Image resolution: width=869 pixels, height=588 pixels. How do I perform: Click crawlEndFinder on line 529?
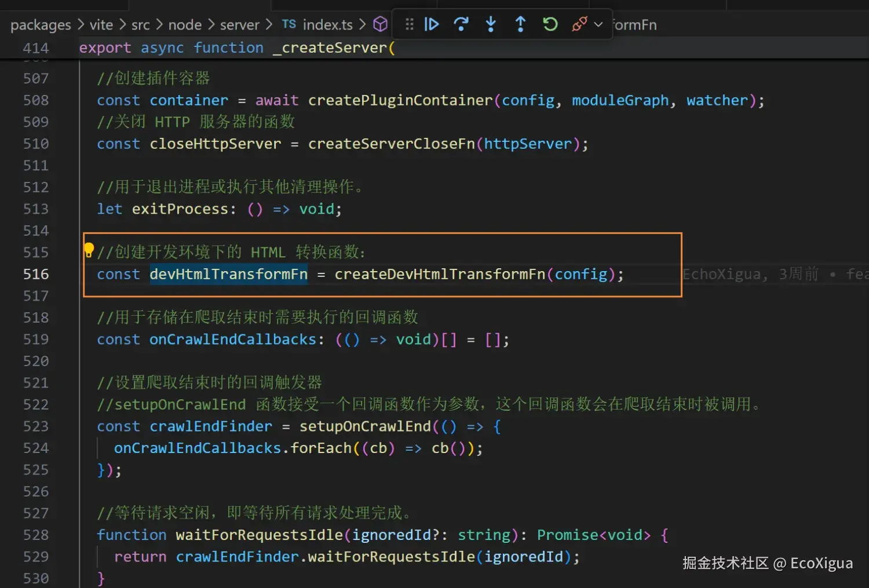point(238,557)
